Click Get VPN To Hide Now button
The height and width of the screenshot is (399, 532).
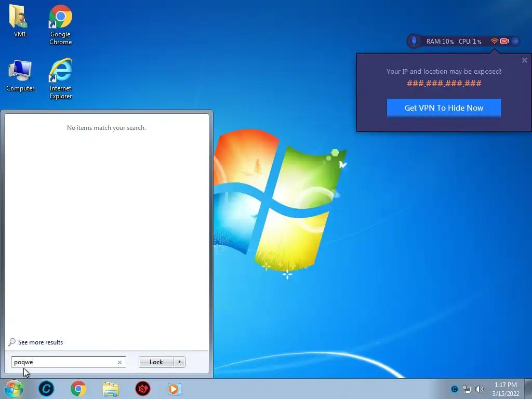pyautogui.click(x=444, y=108)
